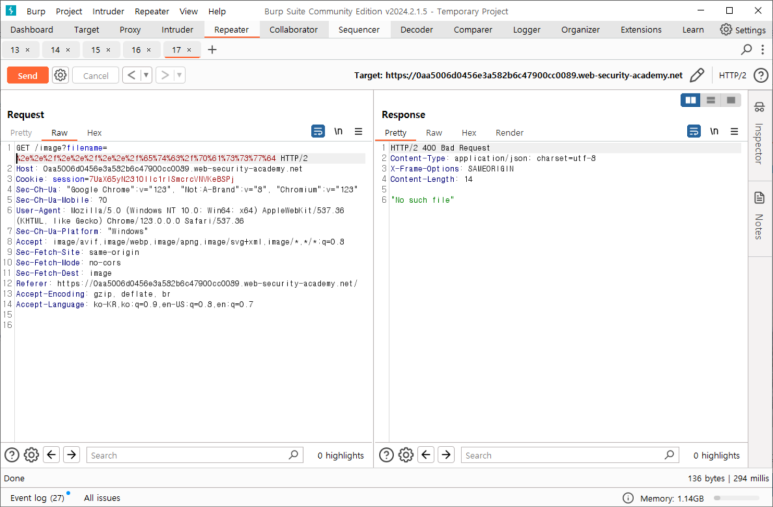Edit target with the pencil icon
The width and height of the screenshot is (773, 507).
pos(697,75)
